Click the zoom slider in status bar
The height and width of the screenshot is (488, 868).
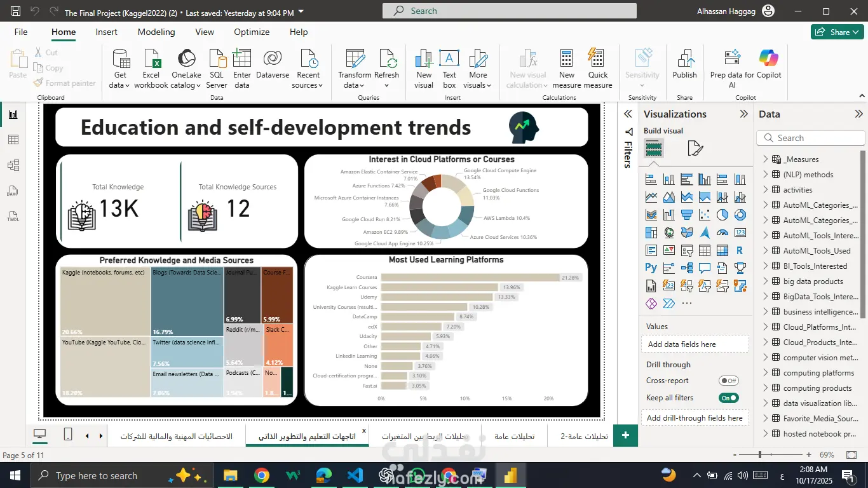point(759,455)
